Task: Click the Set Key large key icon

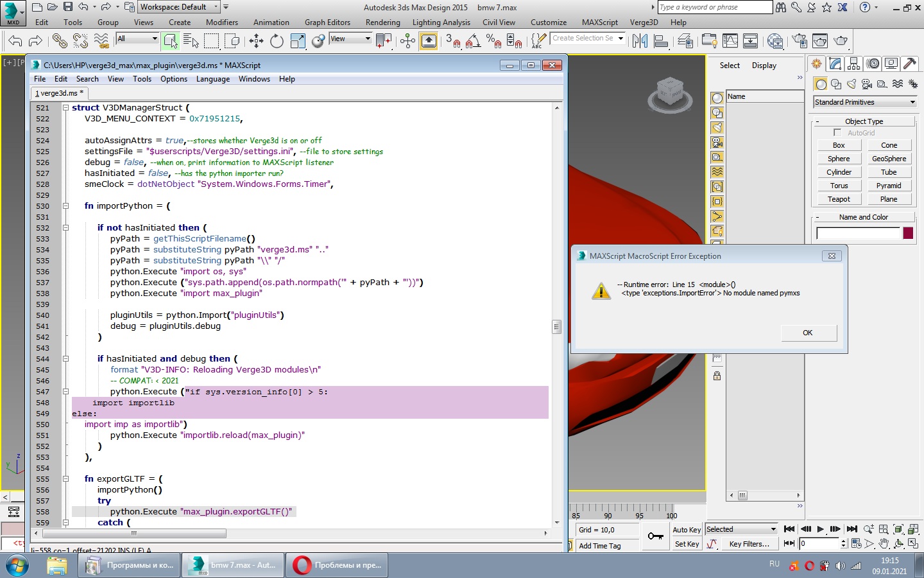Action: coord(655,536)
